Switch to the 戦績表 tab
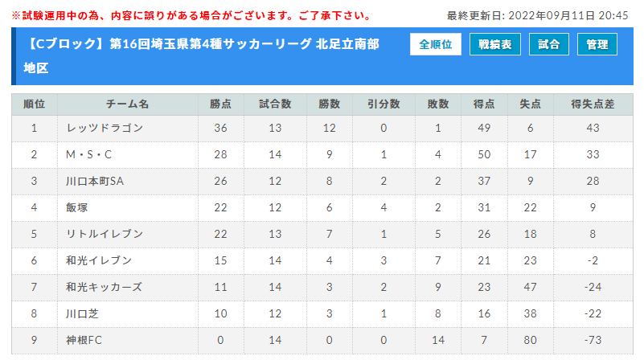644x360 pixels. click(x=495, y=44)
